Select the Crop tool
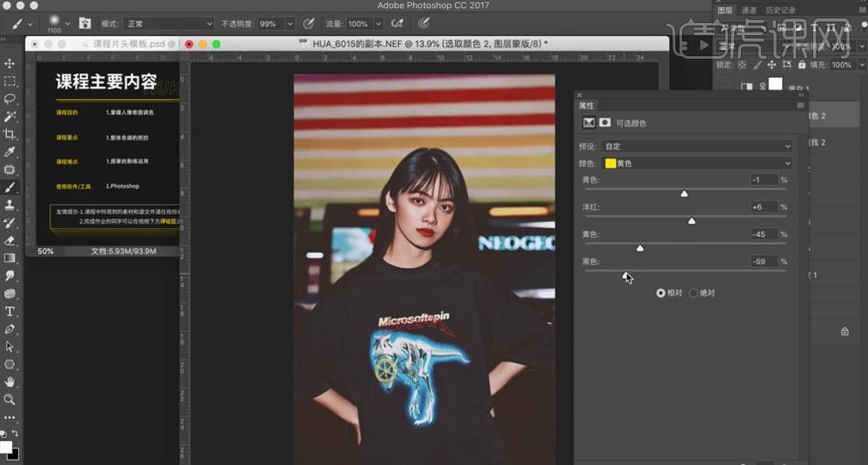The height and width of the screenshot is (465, 868). click(x=10, y=134)
